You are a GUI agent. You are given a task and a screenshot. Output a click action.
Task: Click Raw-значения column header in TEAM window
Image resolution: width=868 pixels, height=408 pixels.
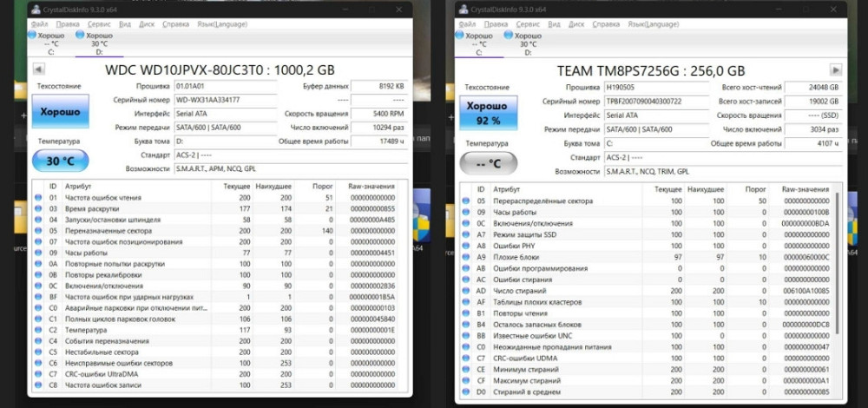[805, 188]
